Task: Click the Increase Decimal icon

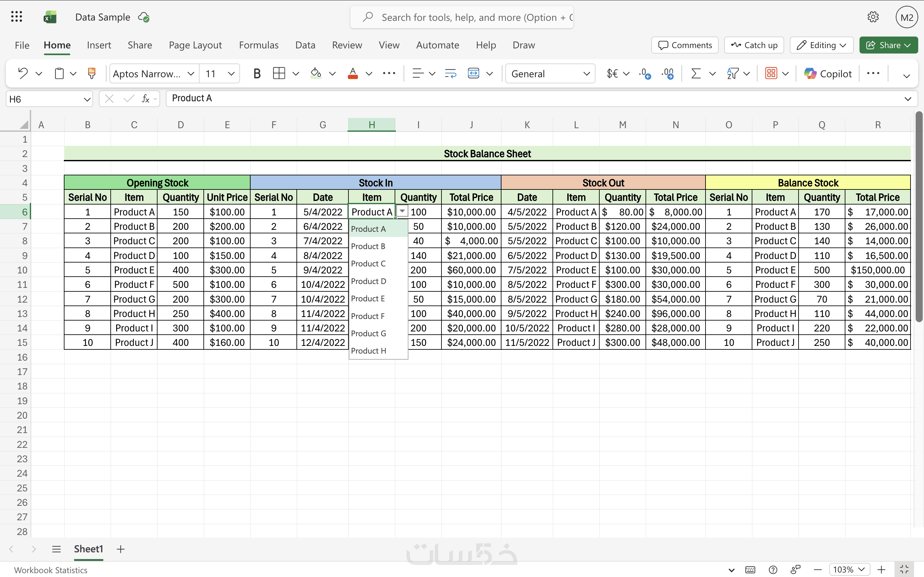Action: pos(645,73)
